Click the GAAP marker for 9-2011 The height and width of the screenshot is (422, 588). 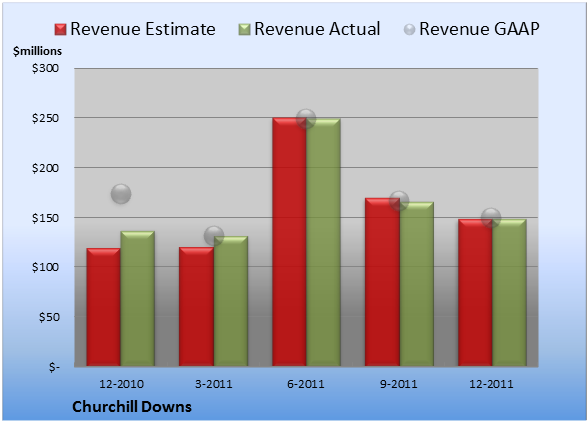(399, 201)
